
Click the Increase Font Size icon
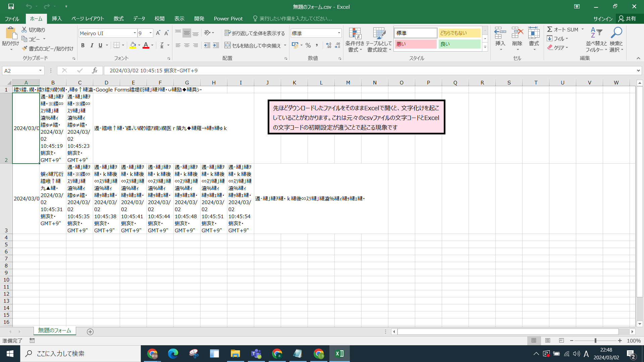158,33
